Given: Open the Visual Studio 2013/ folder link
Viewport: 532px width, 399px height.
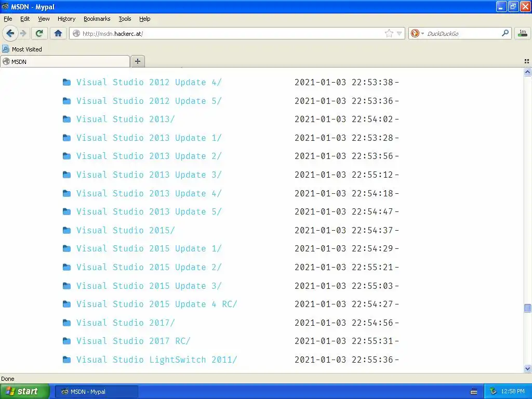Looking at the screenshot, I should (126, 119).
